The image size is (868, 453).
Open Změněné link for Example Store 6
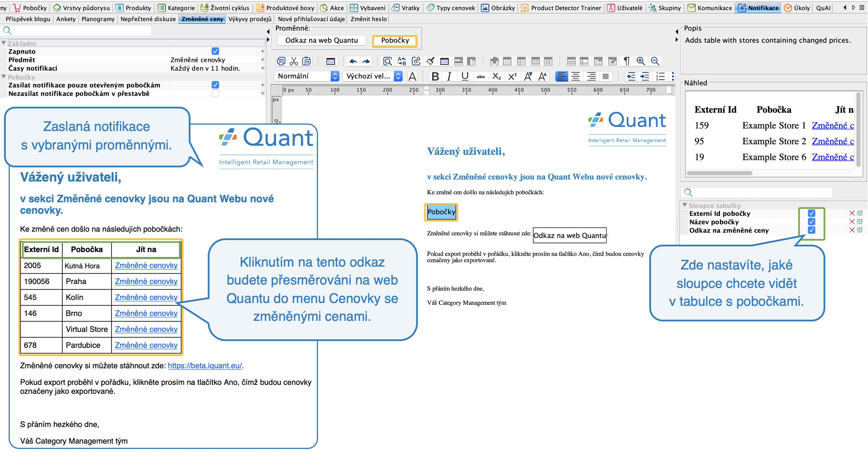point(833,157)
